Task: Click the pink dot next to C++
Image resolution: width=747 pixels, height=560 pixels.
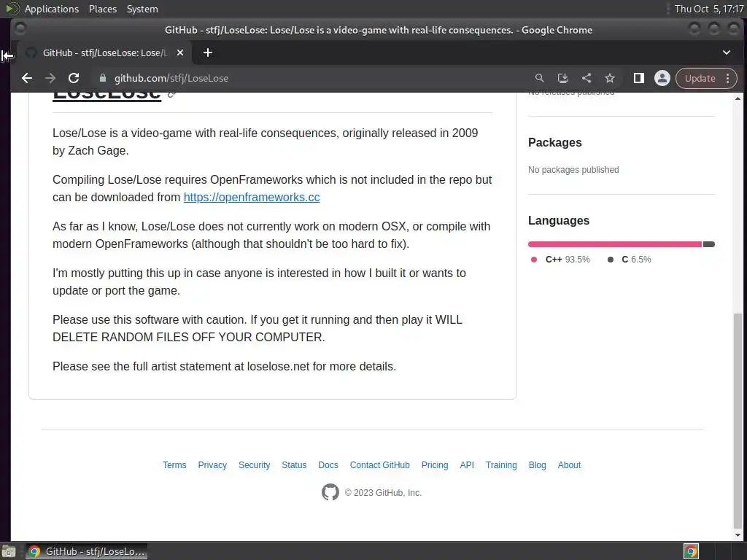Action: 534,260
